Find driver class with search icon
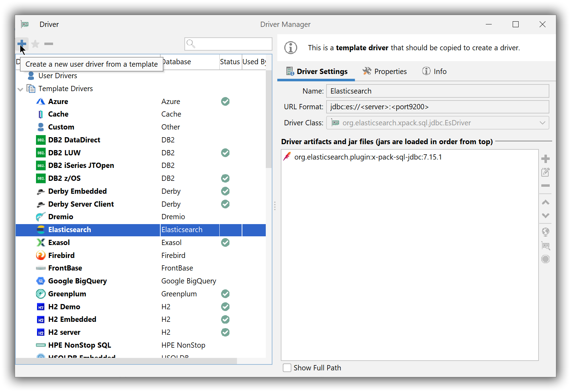 pos(546,246)
